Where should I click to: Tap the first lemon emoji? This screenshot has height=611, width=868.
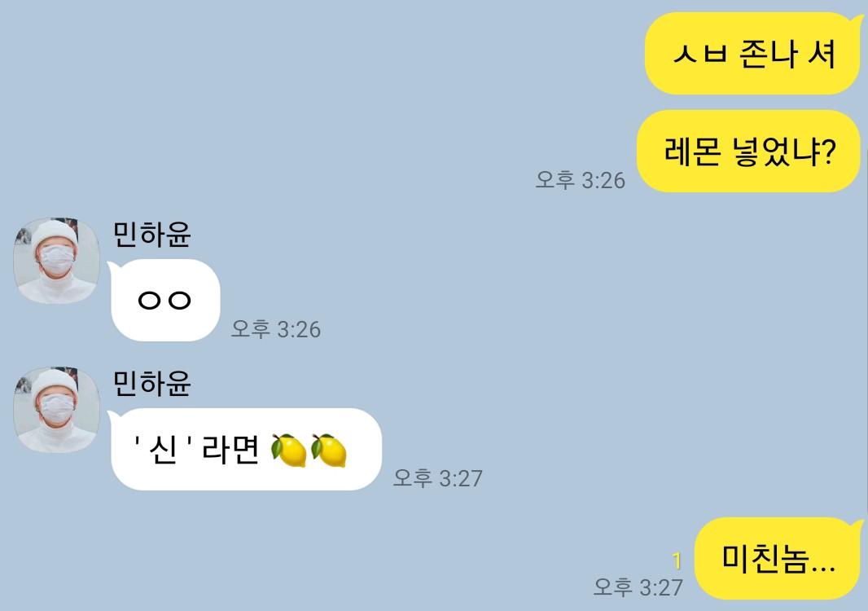[x=289, y=451]
